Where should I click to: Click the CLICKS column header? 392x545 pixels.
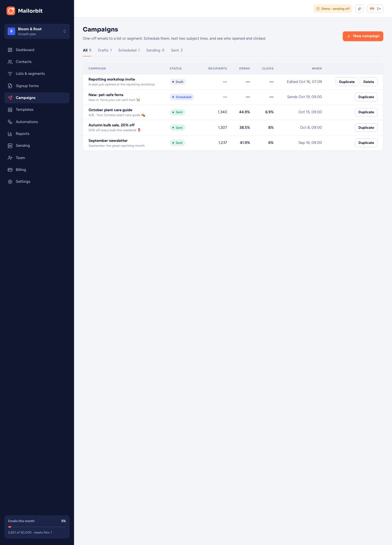coord(268,69)
